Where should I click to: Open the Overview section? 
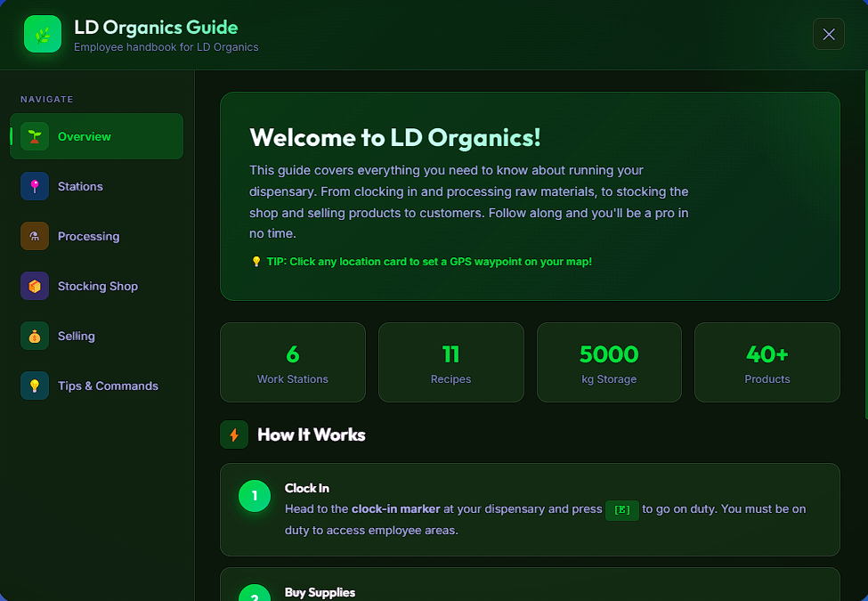[x=96, y=136]
